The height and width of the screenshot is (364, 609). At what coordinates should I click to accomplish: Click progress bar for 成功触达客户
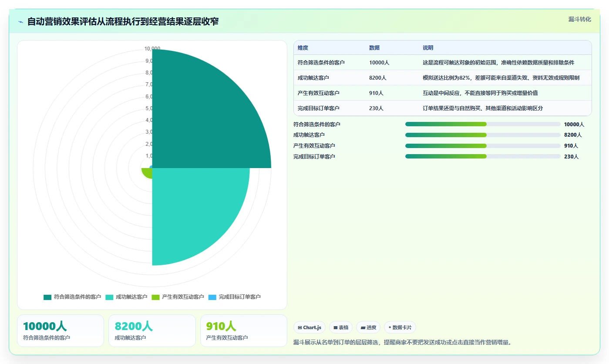tap(483, 135)
